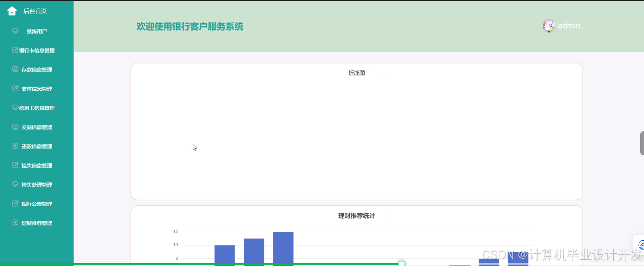Open 信用卡信息管理 in the sidebar
This screenshot has width=644, height=266.
pyautogui.click(x=37, y=108)
